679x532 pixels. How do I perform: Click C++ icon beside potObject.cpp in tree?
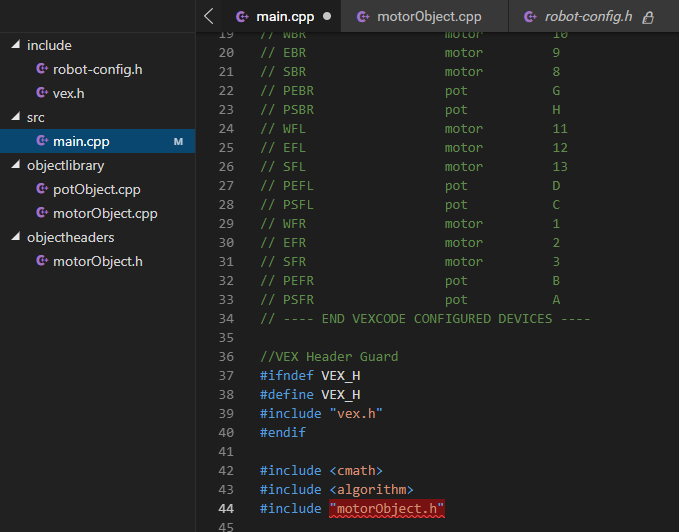coord(42,188)
